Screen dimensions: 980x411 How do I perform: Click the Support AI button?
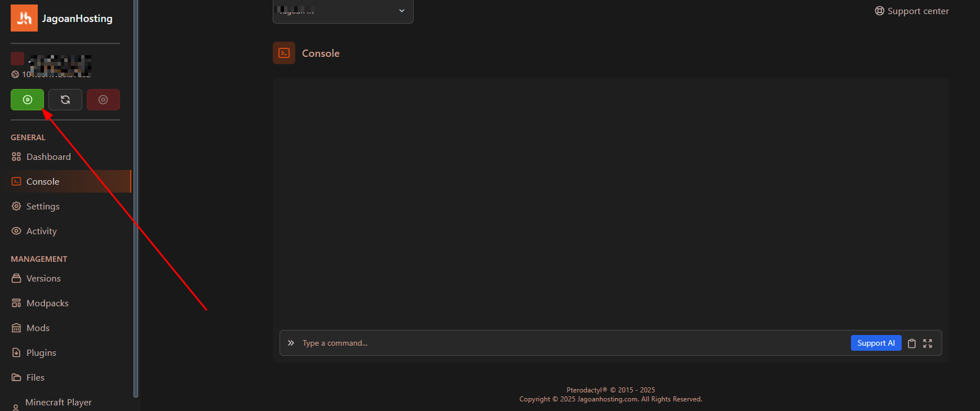coord(876,343)
